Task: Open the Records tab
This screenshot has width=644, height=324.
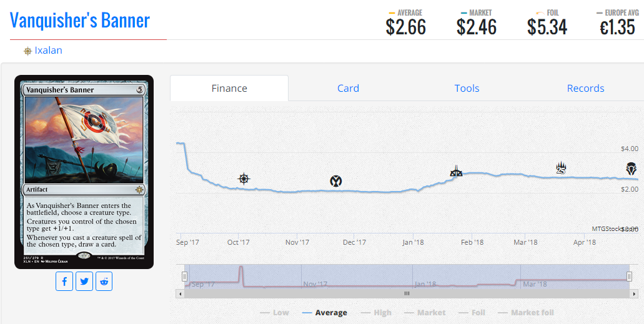Action: [x=586, y=88]
